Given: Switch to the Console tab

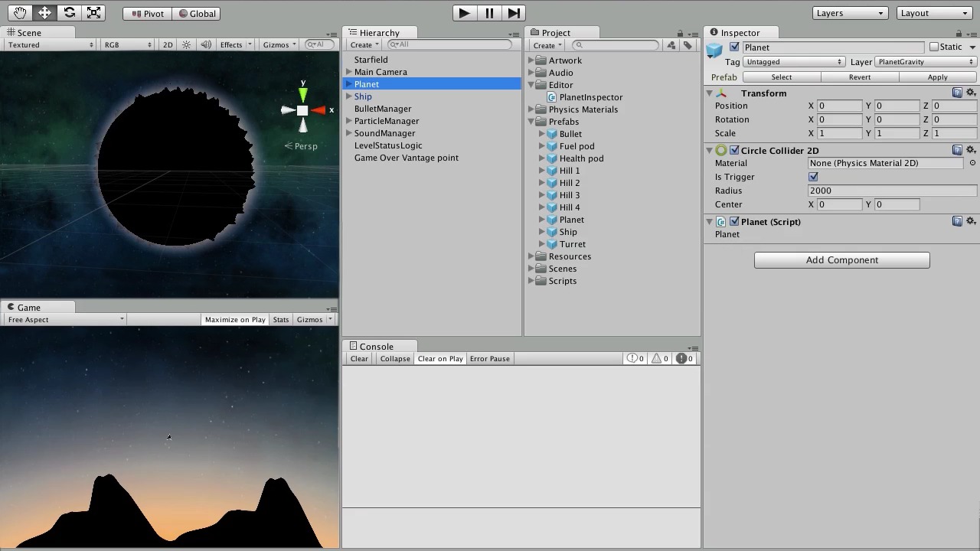Looking at the screenshot, I should click(x=376, y=346).
